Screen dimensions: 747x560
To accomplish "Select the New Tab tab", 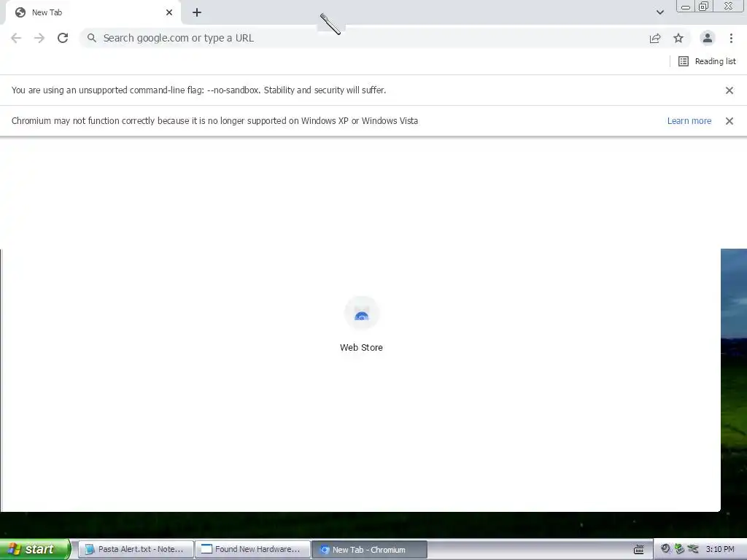I will (93, 13).
